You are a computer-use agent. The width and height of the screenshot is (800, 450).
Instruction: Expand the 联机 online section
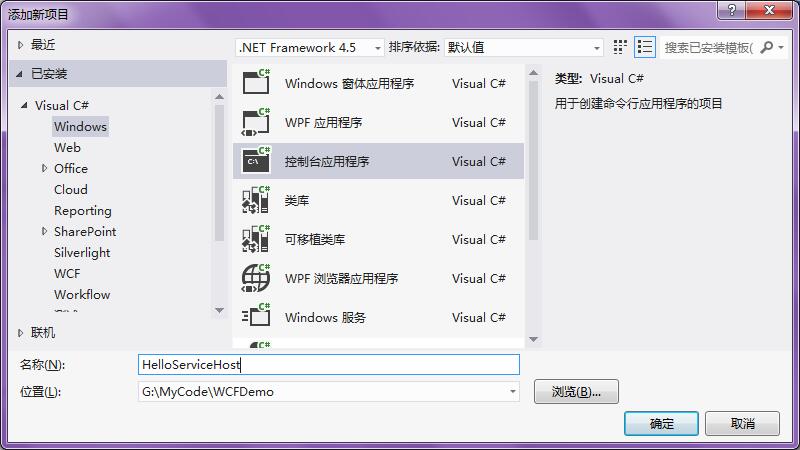tap(20, 333)
